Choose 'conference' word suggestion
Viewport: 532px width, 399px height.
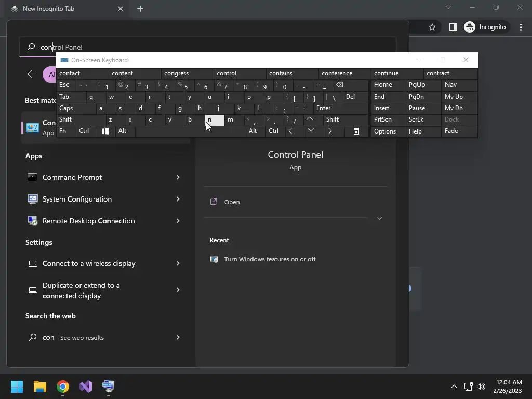click(345, 73)
